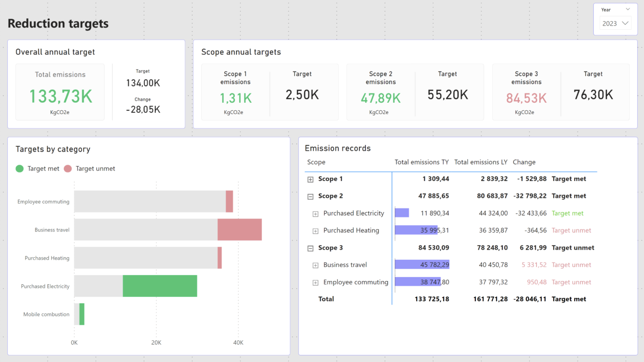644x362 pixels.
Task: Click the 133 725,18 total cell
Action: coord(432,299)
